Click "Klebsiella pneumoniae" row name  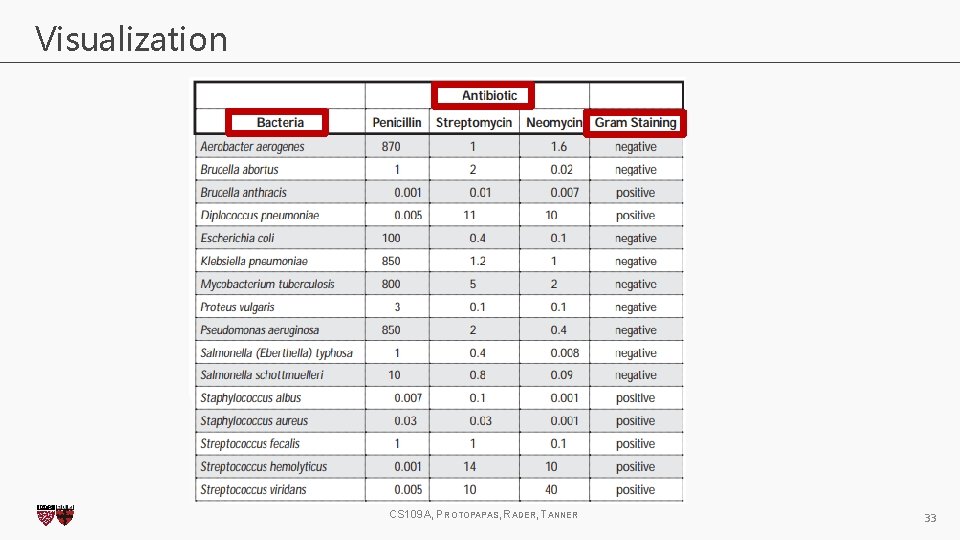pyautogui.click(x=254, y=261)
